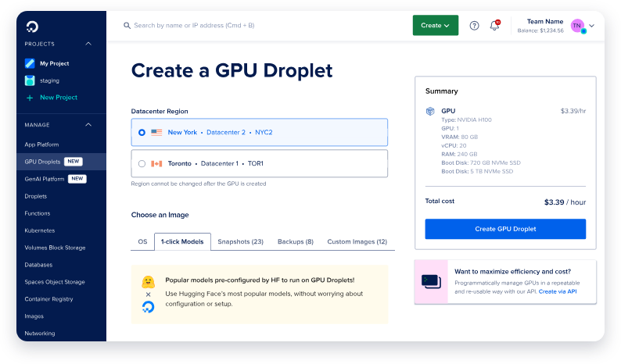Click the vCPU: 20 line

tap(454, 145)
